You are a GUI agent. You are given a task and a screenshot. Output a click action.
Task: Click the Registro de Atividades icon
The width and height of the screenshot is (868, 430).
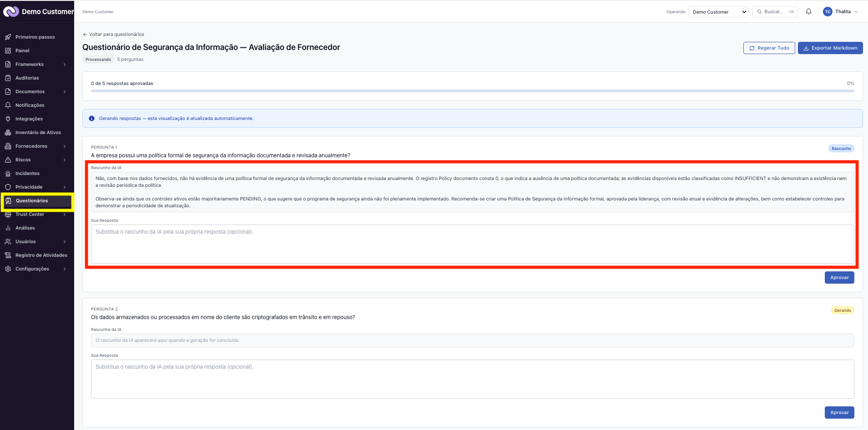[8, 255]
